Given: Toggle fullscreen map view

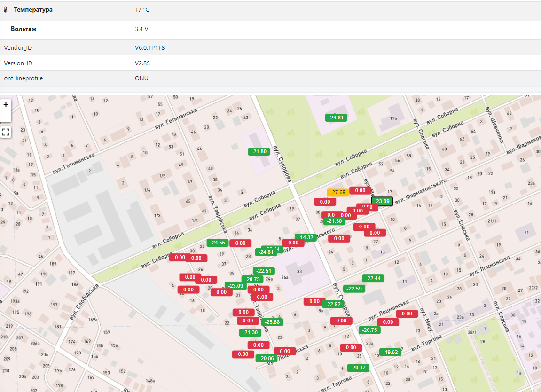Looking at the screenshot, I should [x=6, y=132].
